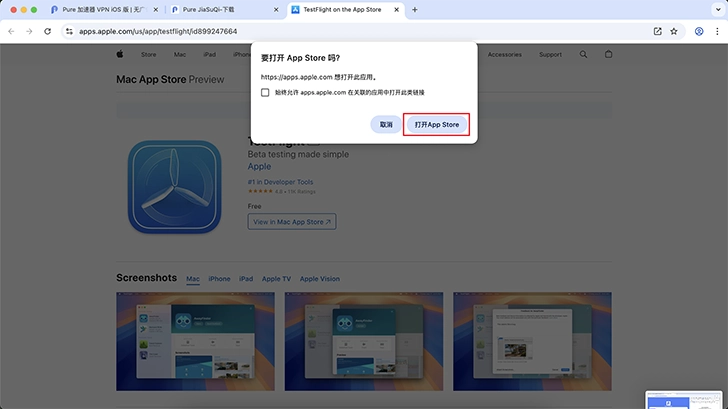
Task: Open Support in Apple nav
Action: [x=550, y=54]
